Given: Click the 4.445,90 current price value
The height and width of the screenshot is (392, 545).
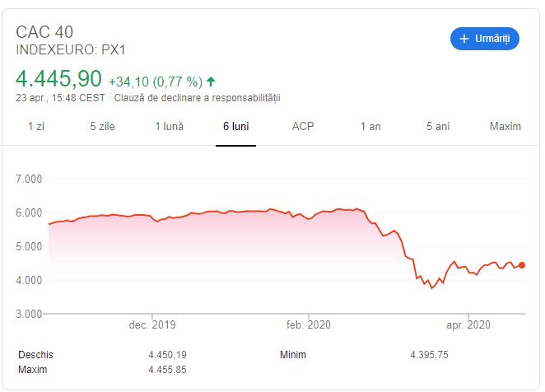Looking at the screenshot, I should [x=58, y=78].
